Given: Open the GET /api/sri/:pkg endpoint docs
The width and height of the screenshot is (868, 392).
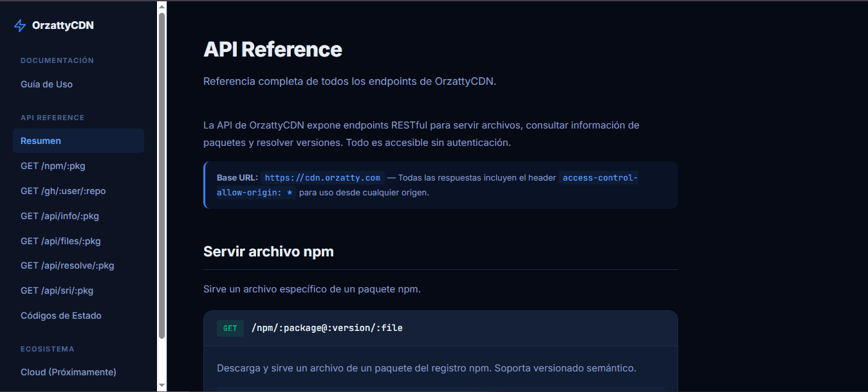Looking at the screenshot, I should click(57, 290).
